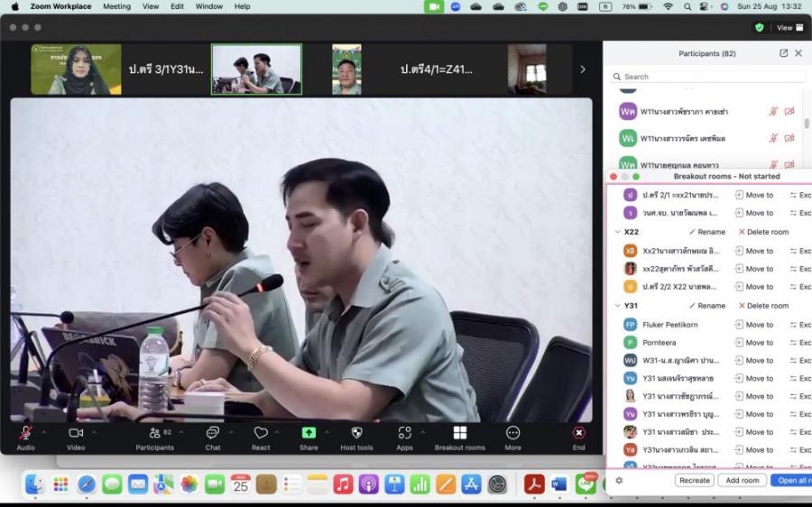Screen dimensions: 812x507
Task: Click the End meeting icon
Action: (578, 432)
